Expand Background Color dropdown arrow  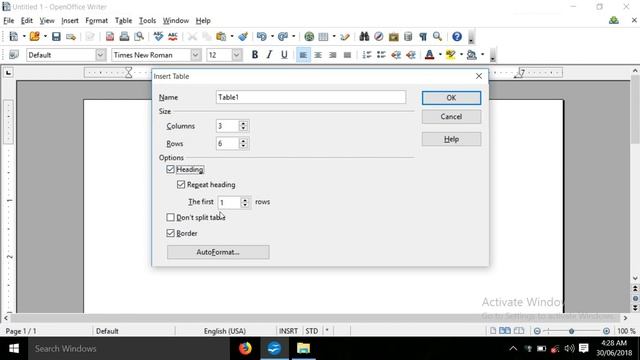[482, 55]
